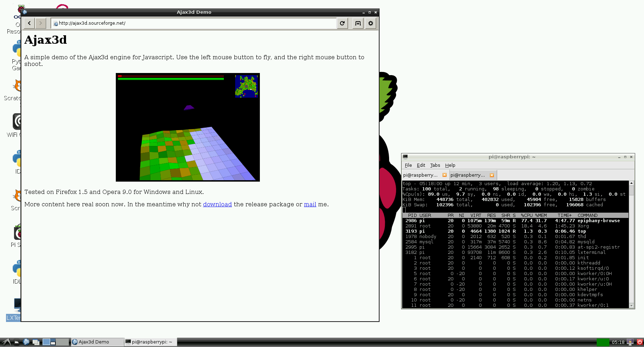
Task: Click the shutdown icon in the system tray
Action: pos(639,342)
